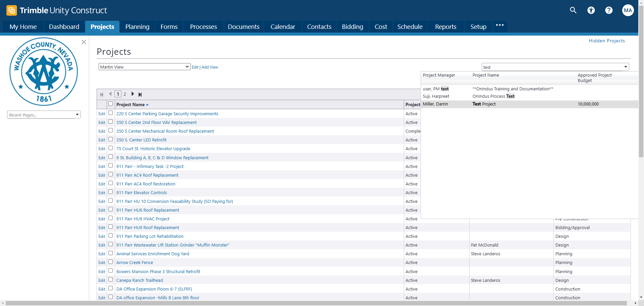The width and height of the screenshot is (644, 306).
Task: Click current page 1 in the pager
Action: [118, 94]
